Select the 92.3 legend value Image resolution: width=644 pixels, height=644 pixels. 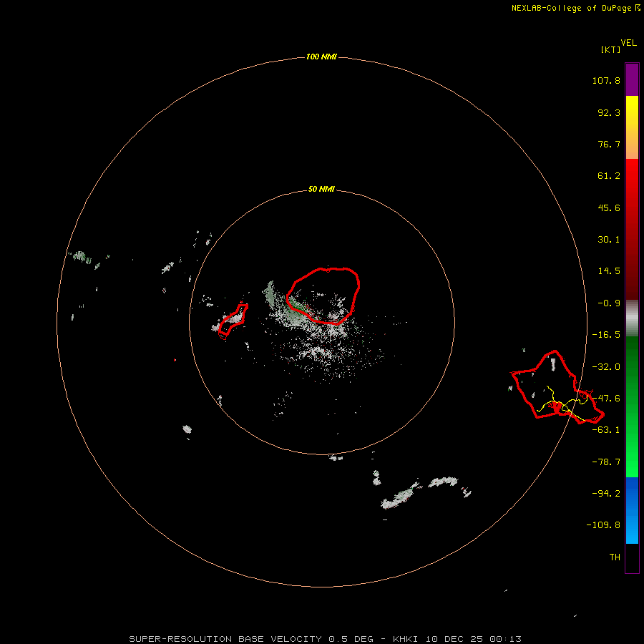tap(609, 112)
